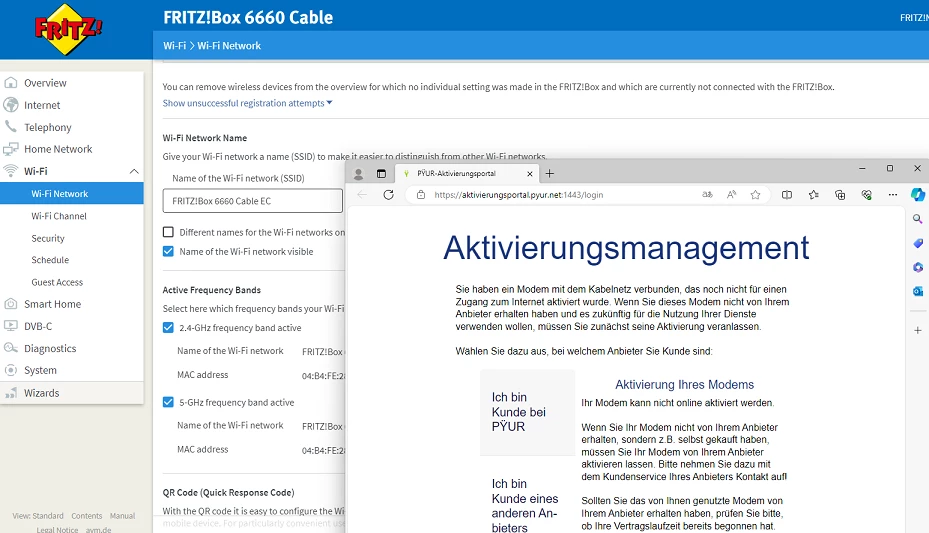
Task: Click the Wizards icon
Action: (x=11, y=393)
